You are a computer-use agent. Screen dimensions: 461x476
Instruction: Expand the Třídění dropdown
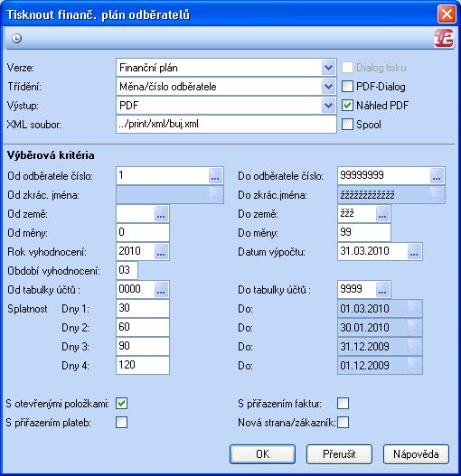pos(328,87)
